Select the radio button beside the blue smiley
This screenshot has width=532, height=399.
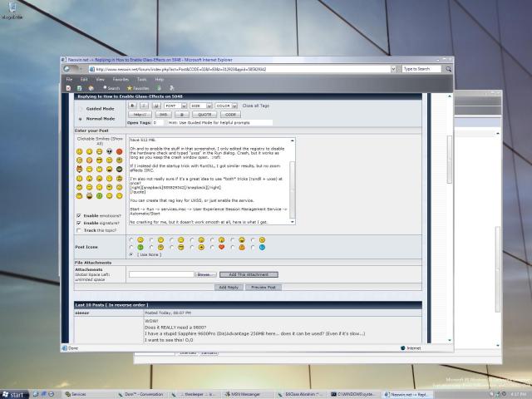click(253, 248)
